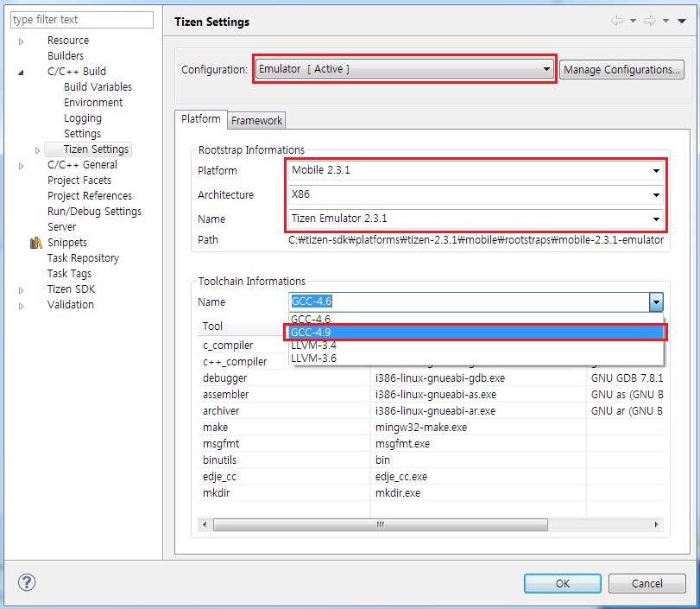700x609 pixels.
Task: Select Server in the tree
Action: tap(61, 227)
